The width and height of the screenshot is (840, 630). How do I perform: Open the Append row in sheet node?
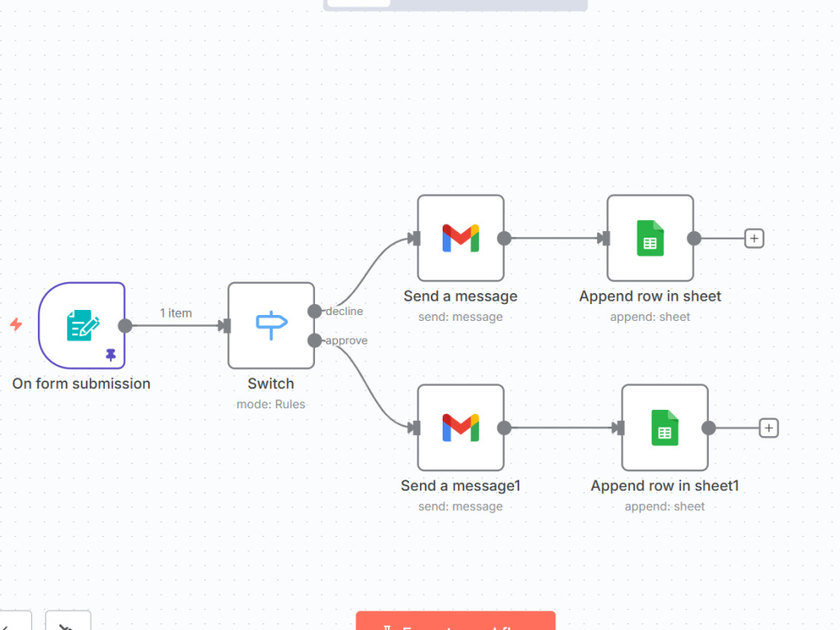[x=650, y=238]
